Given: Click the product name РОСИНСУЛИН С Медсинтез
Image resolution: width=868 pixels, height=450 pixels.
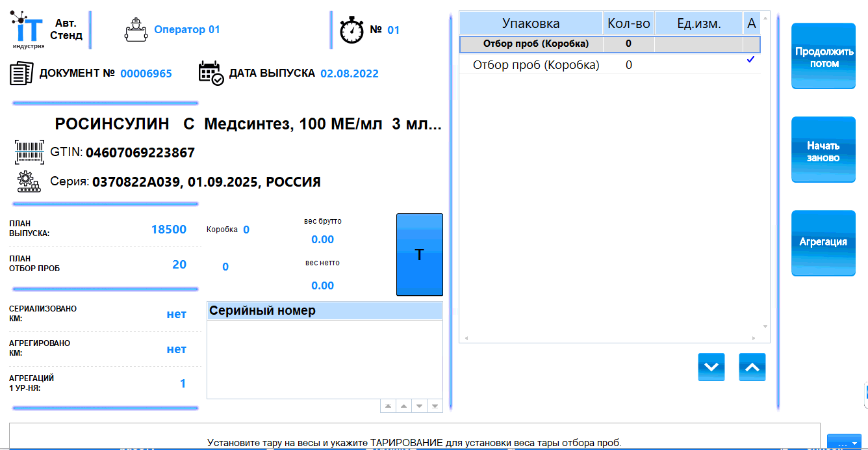Looking at the screenshot, I should pos(248,124).
